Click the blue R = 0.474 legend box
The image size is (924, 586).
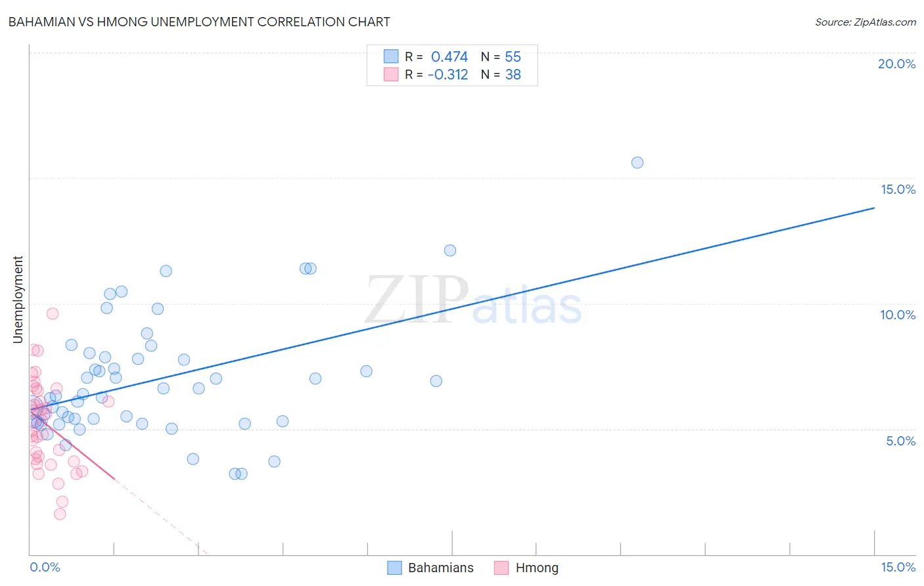(x=391, y=56)
